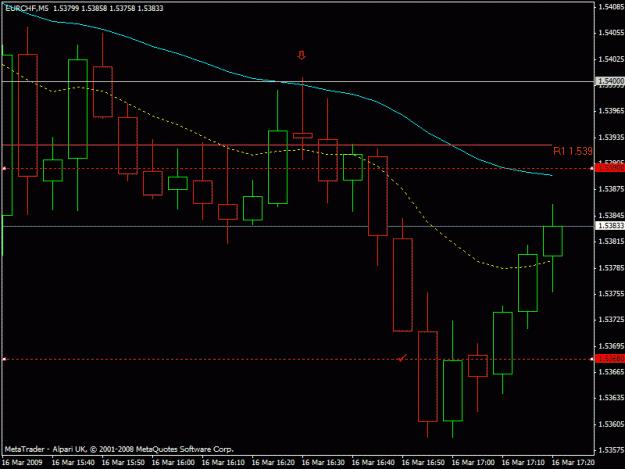Click the 16 Mar 16:10 time label
Image resolution: width=625 pixels, height=469 pixels.
coord(223,463)
